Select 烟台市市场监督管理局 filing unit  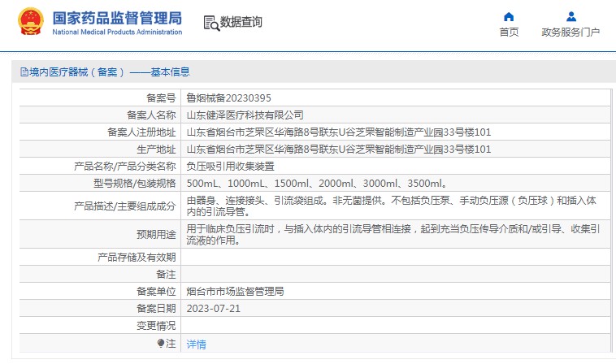pos(235,292)
